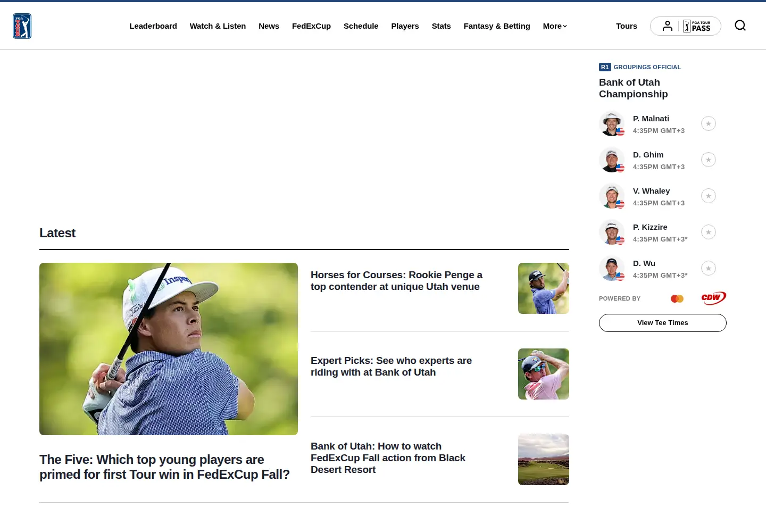Click the Groupings Official label
This screenshot has width=766, height=532.
pos(647,67)
